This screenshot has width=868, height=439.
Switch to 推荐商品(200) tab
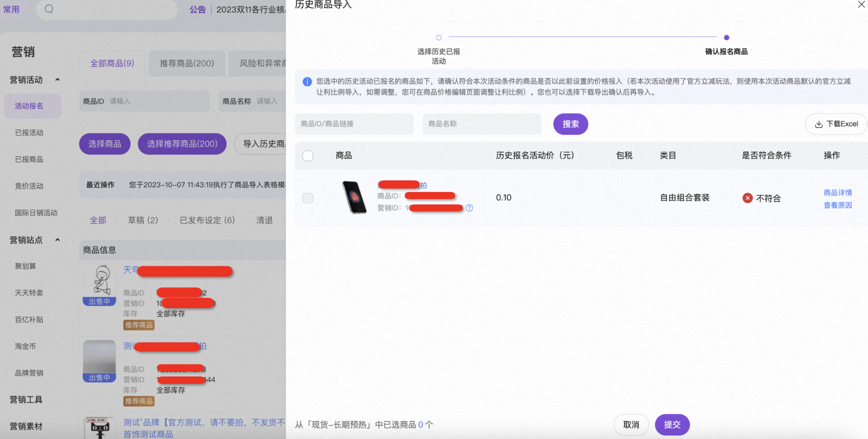187,63
